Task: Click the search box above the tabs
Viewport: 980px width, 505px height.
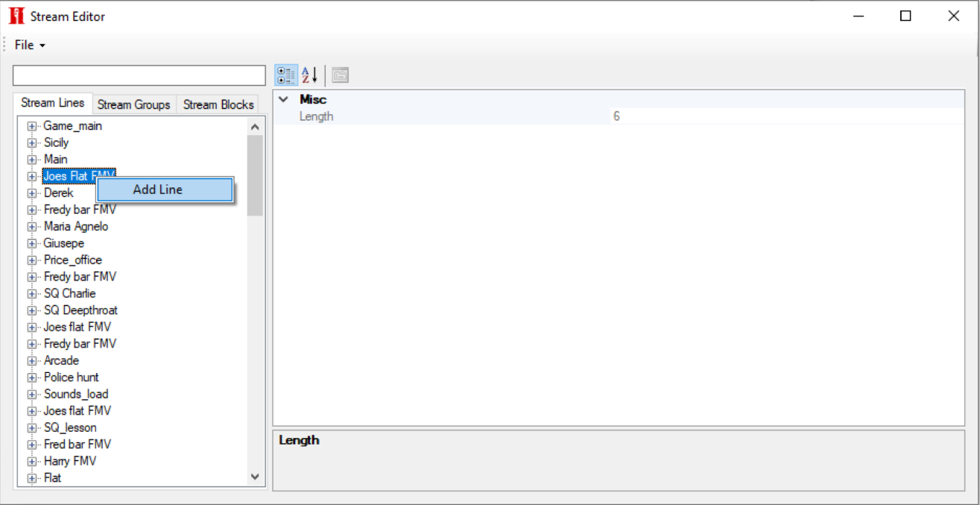Action: click(139, 75)
